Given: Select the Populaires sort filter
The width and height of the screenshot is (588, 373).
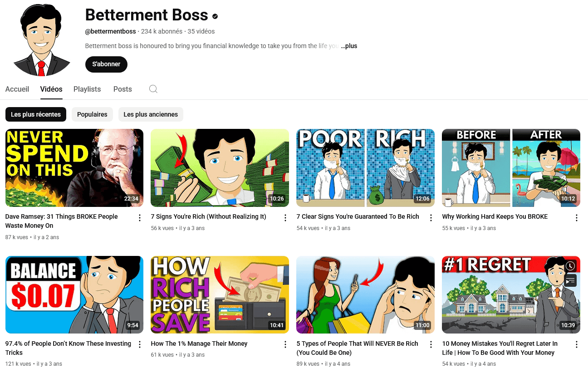Looking at the screenshot, I should click(x=92, y=114).
